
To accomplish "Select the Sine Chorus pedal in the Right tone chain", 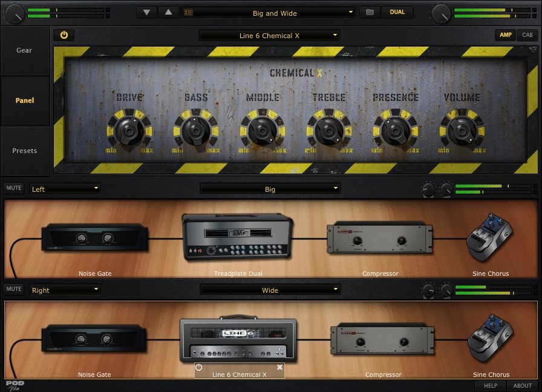I will [491, 338].
